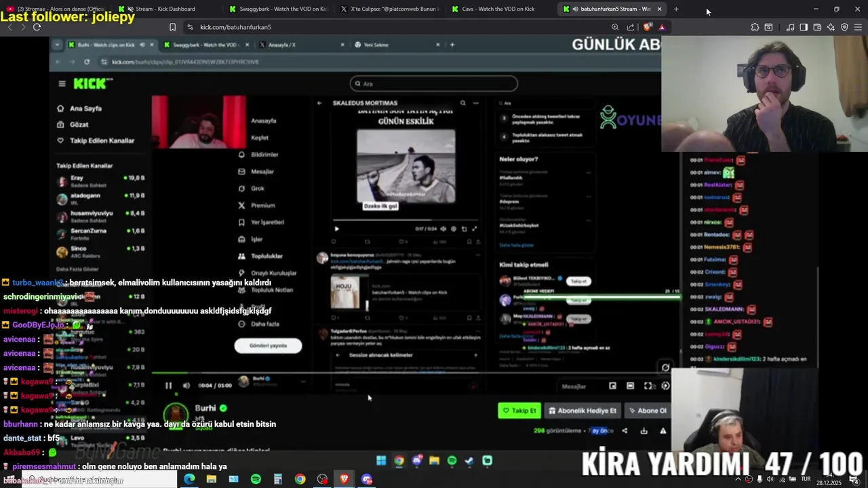Open Premium in the X sidebar
This screenshot has width=868, height=488.
click(x=256, y=205)
